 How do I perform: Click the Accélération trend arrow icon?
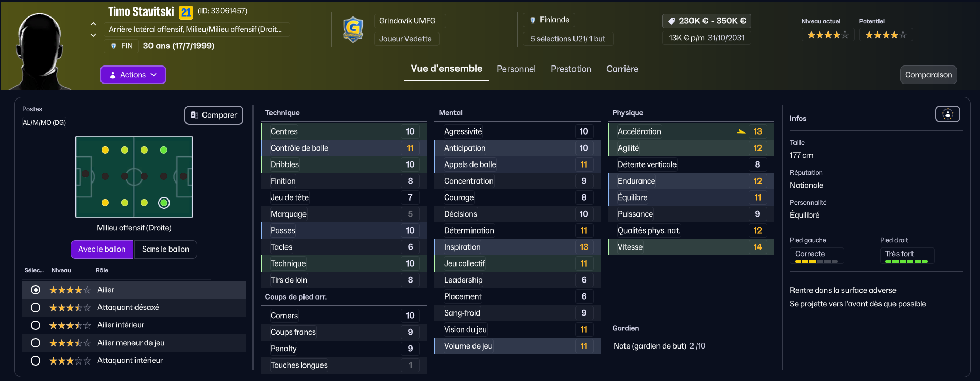point(741,131)
